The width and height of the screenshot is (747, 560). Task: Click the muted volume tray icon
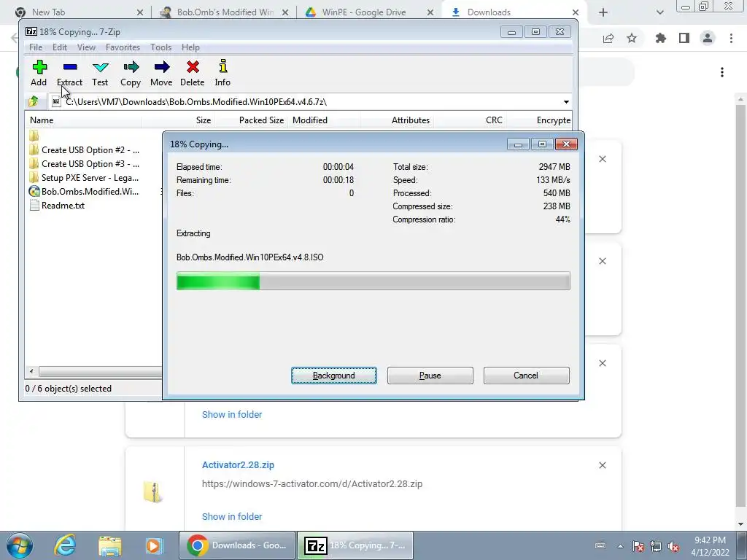coord(673,546)
